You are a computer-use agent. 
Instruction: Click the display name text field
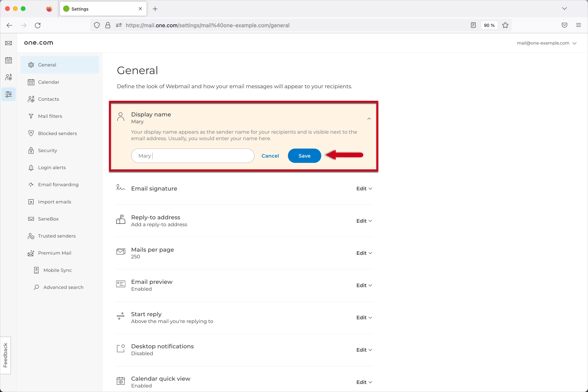click(192, 156)
